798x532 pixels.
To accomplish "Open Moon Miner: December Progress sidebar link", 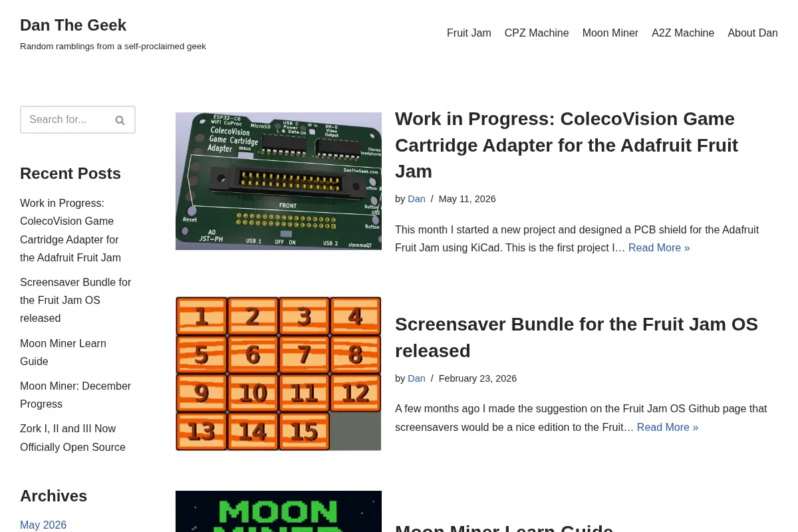I will pos(76,395).
